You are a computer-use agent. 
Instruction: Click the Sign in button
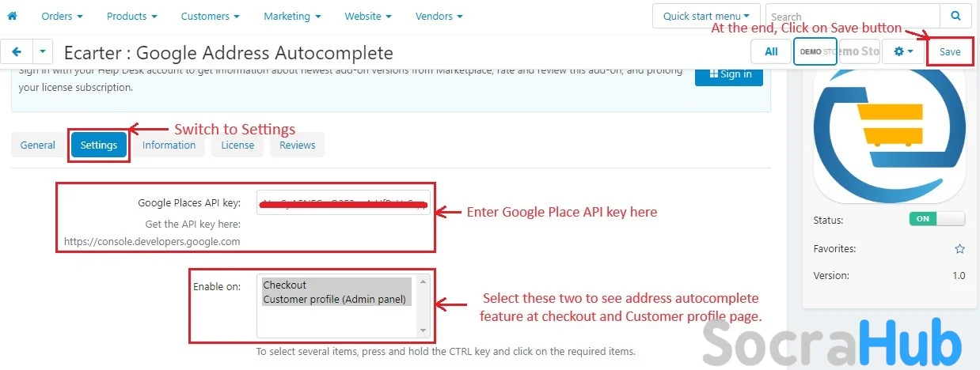[x=729, y=74]
